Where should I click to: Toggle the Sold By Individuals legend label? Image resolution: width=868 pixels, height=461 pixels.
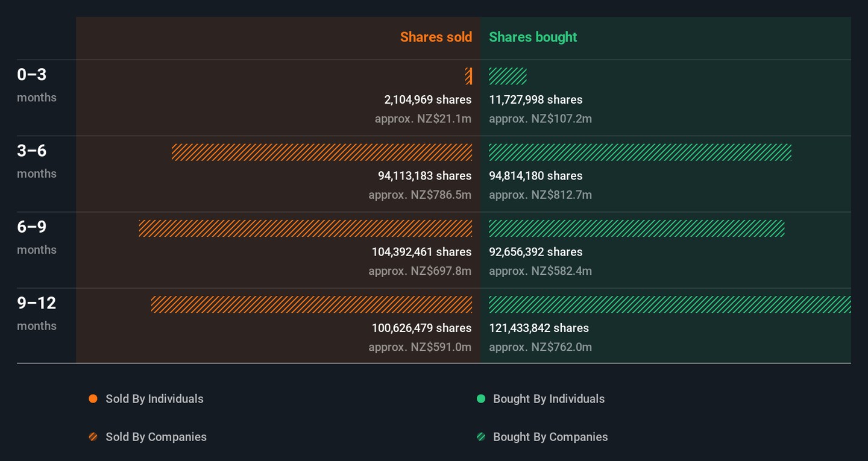(154, 399)
